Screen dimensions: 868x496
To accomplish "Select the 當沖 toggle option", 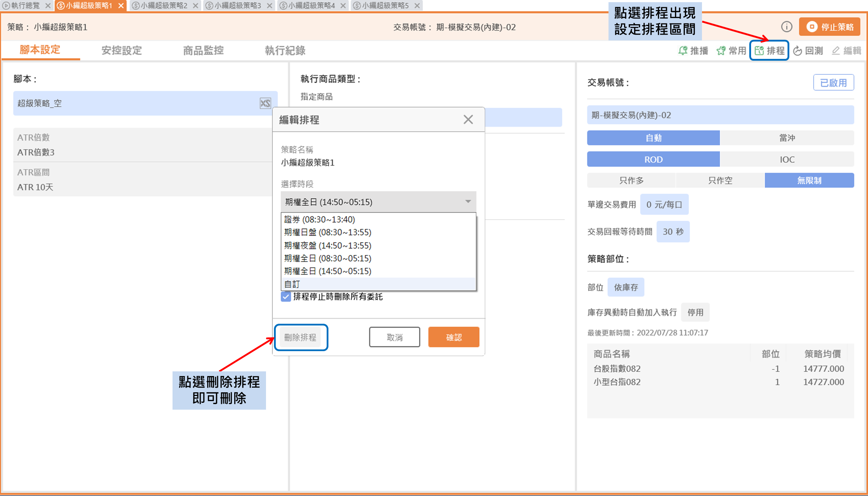I will coord(787,138).
